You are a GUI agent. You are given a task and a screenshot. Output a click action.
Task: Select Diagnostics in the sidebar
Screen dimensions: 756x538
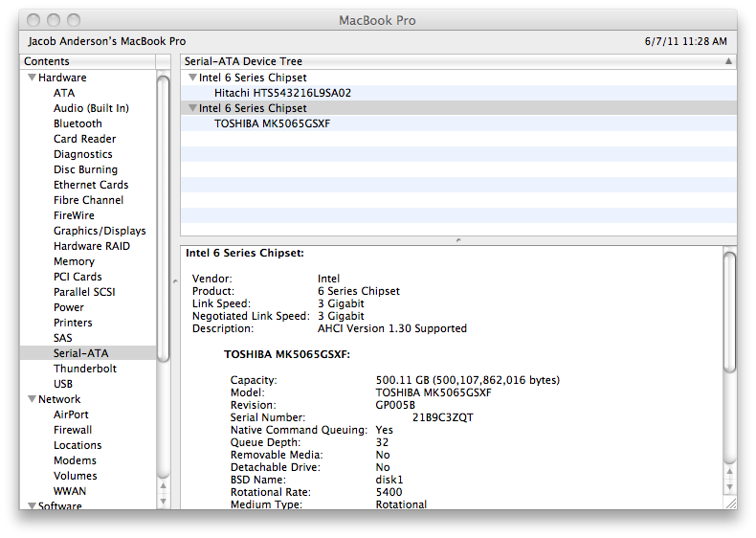[83, 154]
